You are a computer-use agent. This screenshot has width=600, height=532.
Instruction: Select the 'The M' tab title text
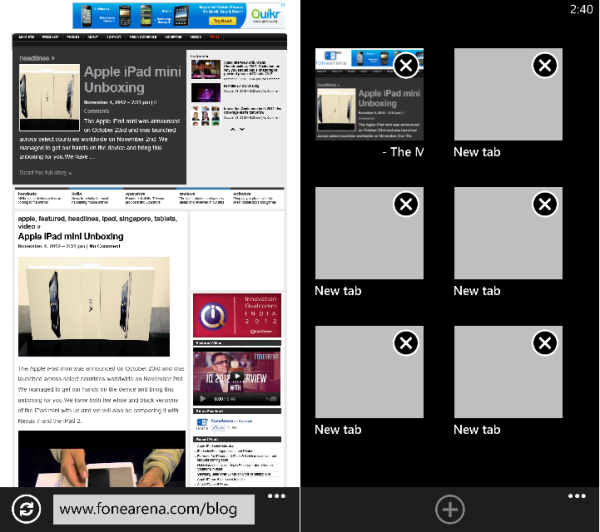(x=403, y=152)
